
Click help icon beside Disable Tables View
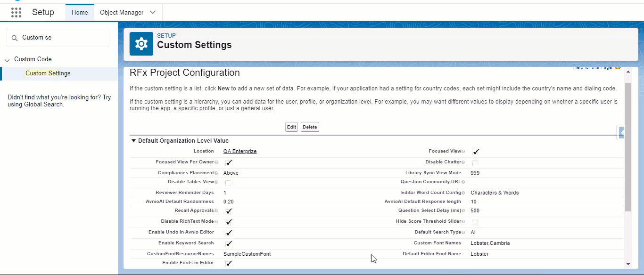[x=216, y=182]
